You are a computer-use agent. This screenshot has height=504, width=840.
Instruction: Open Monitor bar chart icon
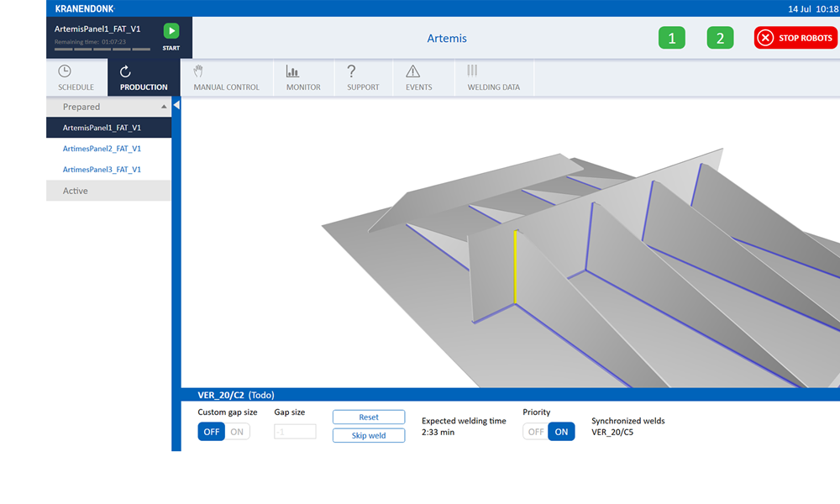tap(292, 72)
